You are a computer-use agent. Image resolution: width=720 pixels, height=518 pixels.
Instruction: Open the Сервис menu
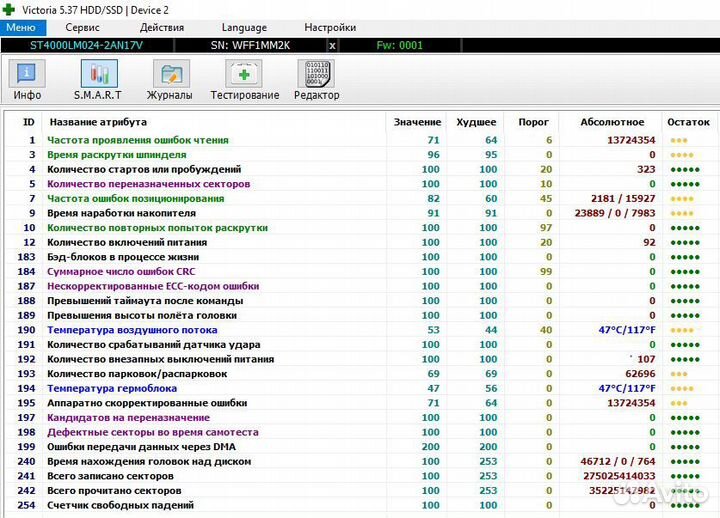[x=82, y=27]
